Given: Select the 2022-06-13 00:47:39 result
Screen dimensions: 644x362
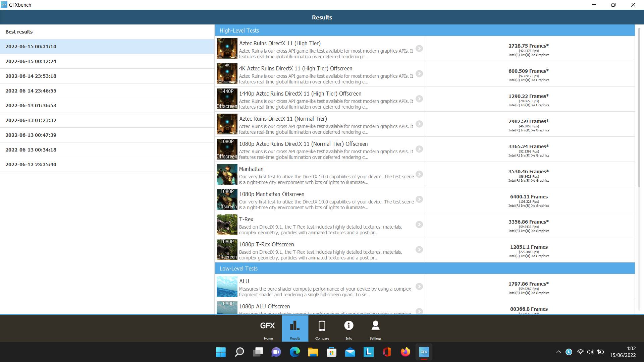Looking at the screenshot, I should [x=107, y=135].
